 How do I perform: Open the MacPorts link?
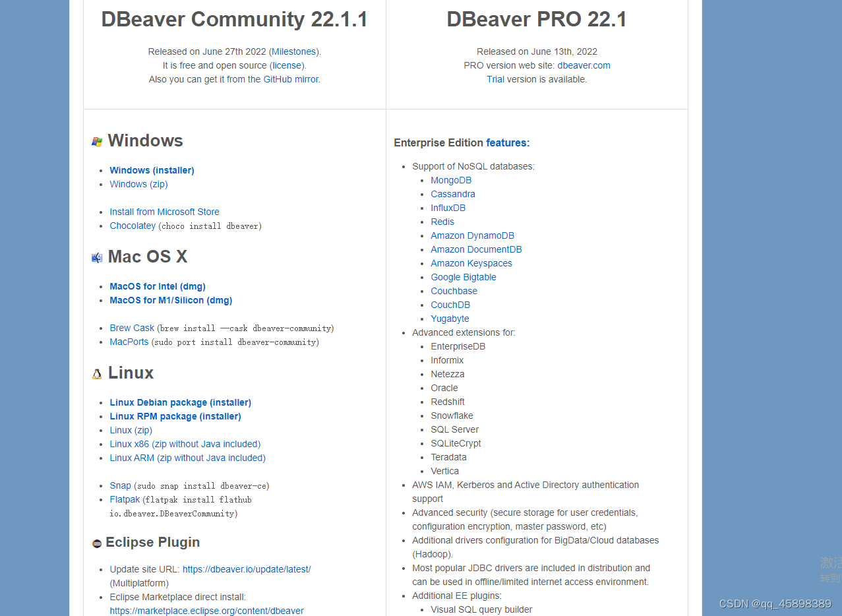click(x=129, y=342)
